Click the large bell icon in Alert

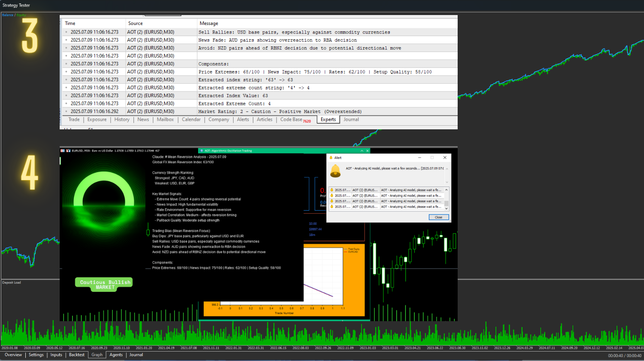pyautogui.click(x=335, y=171)
